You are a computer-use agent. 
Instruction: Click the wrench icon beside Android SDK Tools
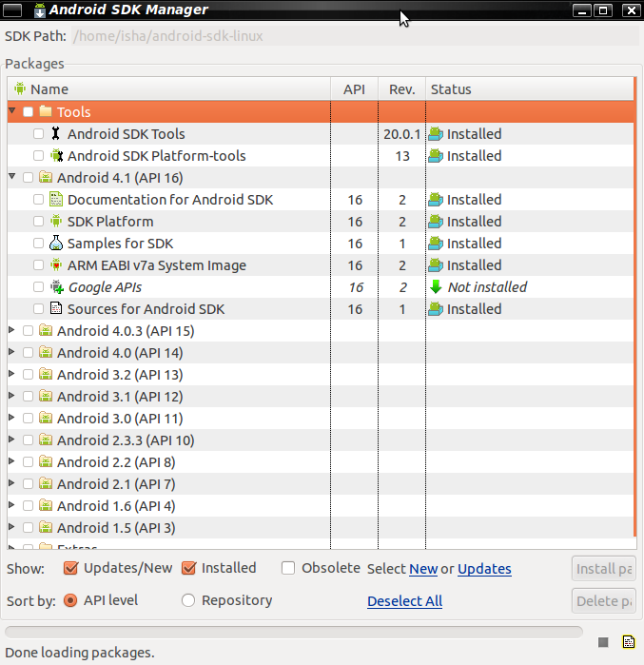[x=55, y=133]
